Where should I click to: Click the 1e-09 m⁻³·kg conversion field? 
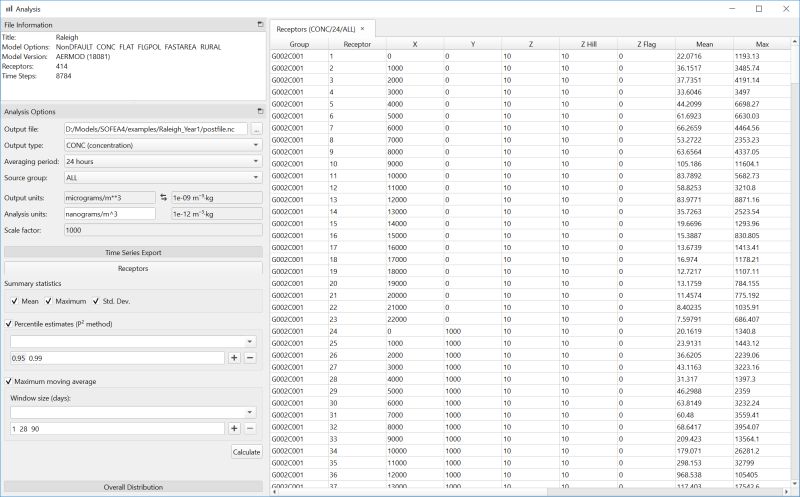coord(217,197)
